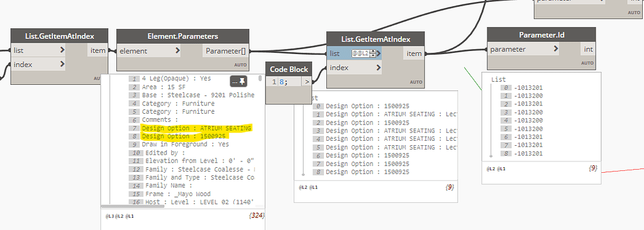Click the int output port of Parameter.Id
Image resolution: width=644 pixels, height=230 pixels.
click(588, 49)
